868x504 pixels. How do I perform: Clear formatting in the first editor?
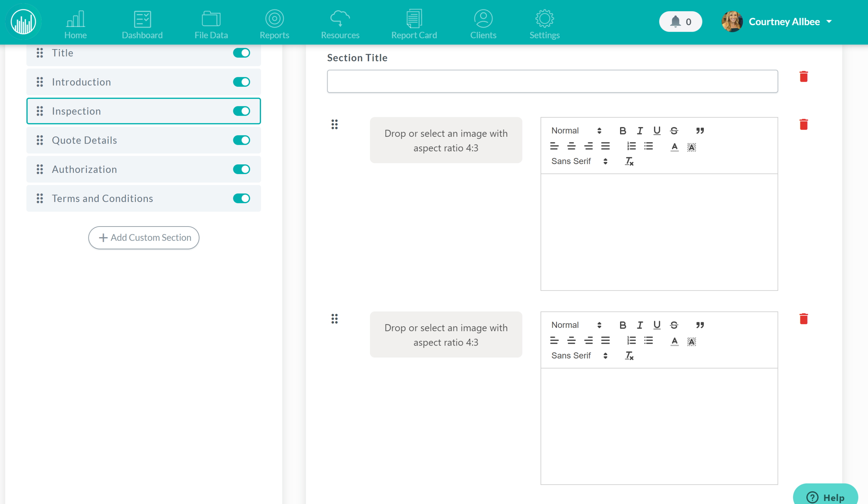click(629, 161)
